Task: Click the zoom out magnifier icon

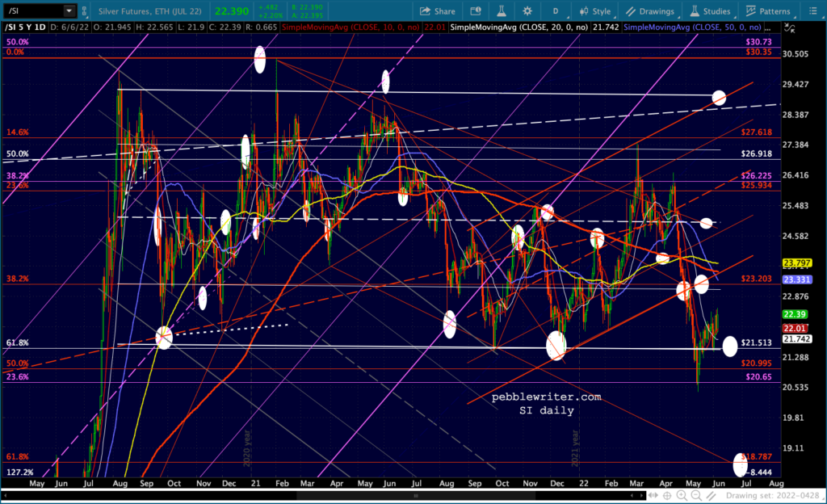Action: point(696,496)
